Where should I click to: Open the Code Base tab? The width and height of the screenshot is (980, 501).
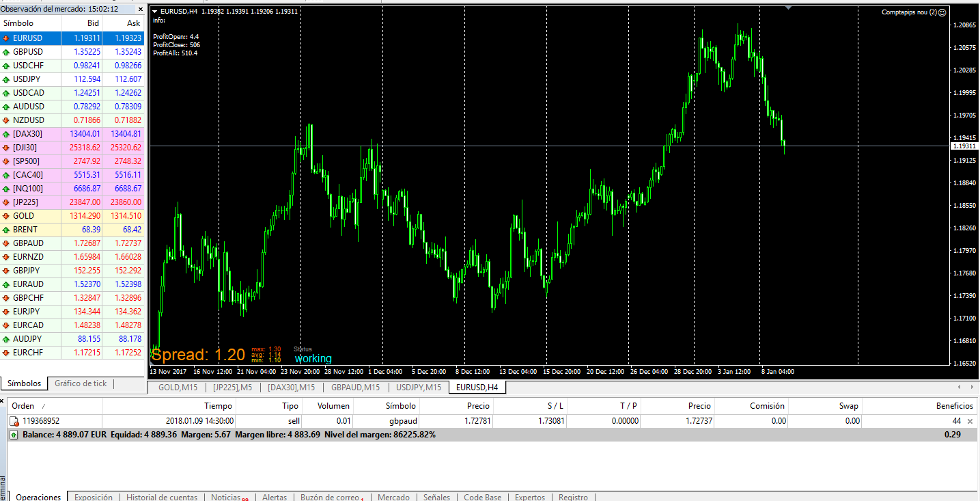click(x=482, y=497)
